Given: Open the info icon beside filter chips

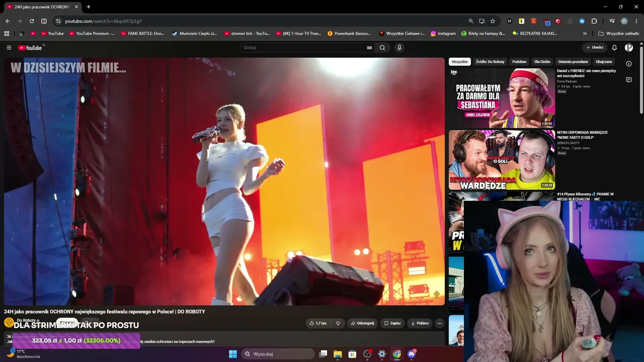Looking at the screenshot, I should pyautogui.click(x=629, y=64).
